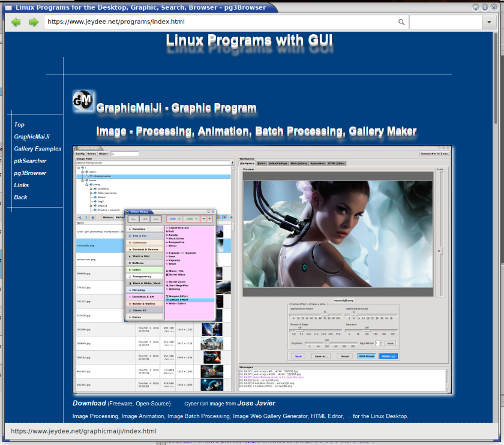Click the "Linux Programs with GUI" page heading

(x=249, y=41)
